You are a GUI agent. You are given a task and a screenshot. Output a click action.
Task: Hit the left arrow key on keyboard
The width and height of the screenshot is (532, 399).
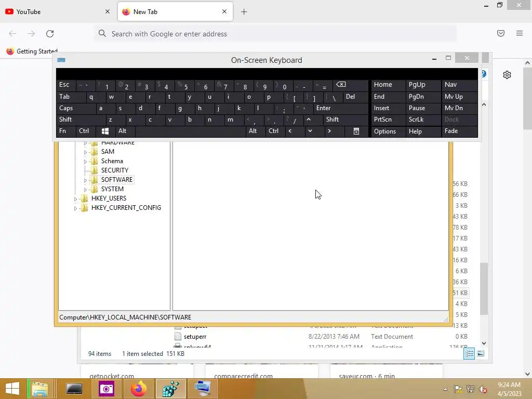290,131
